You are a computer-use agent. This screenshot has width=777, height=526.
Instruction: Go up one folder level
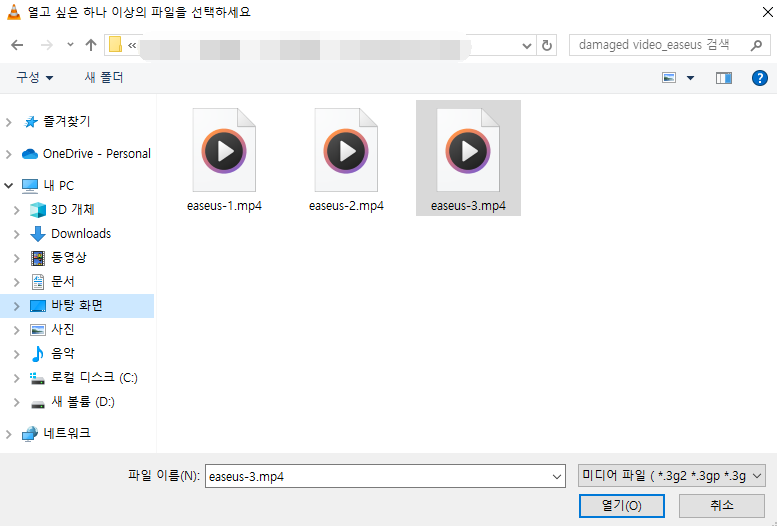coord(91,45)
